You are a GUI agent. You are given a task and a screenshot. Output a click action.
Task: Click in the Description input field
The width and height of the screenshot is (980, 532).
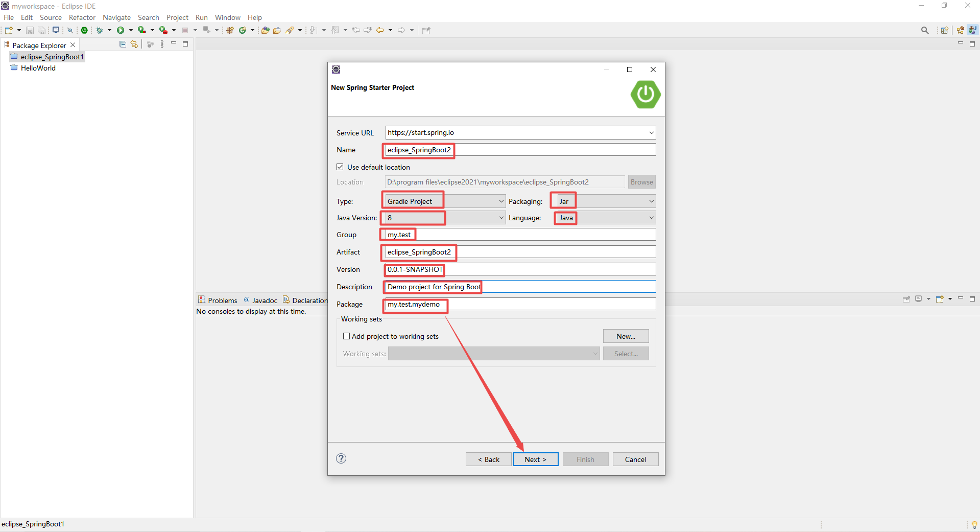tap(520, 287)
